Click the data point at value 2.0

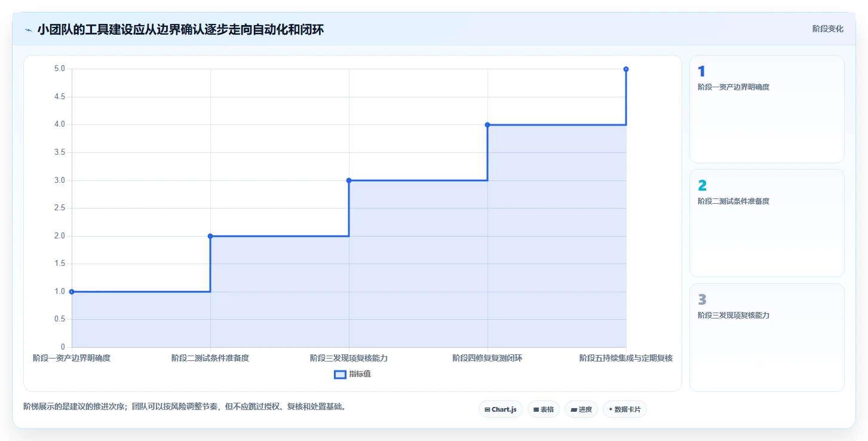click(x=210, y=236)
